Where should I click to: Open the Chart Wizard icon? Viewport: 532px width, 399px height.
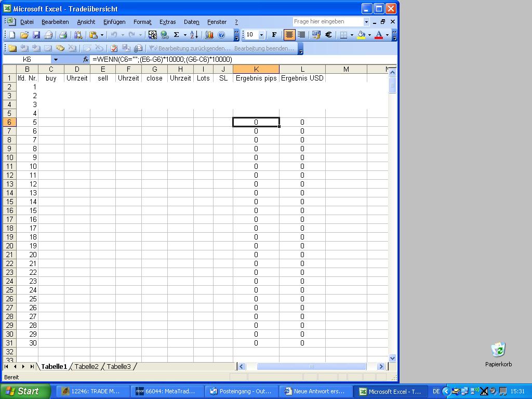click(209, 35)
